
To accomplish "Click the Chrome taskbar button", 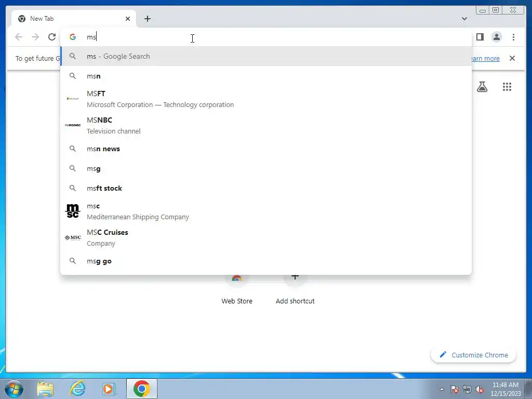I will point(141,389).
